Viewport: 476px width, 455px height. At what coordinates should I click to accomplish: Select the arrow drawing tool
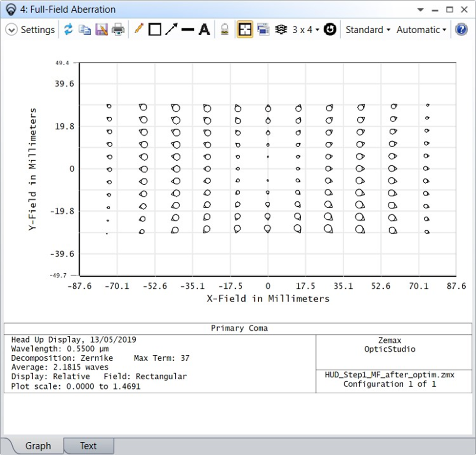tap(171, 30)
